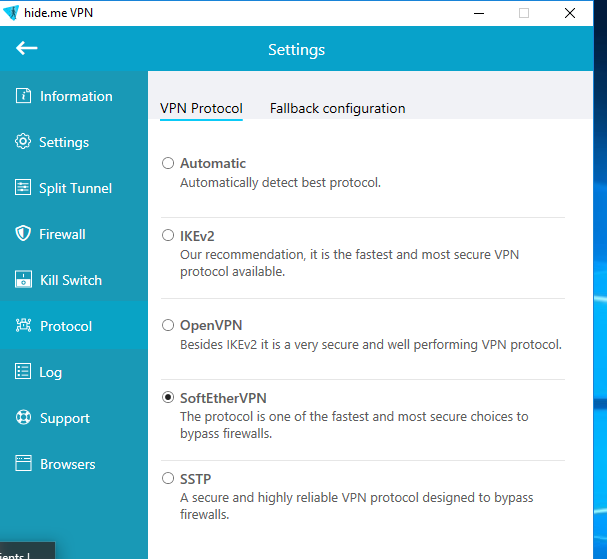
Task: Open the Kill Switch section
Action: (x=74, y=280)
